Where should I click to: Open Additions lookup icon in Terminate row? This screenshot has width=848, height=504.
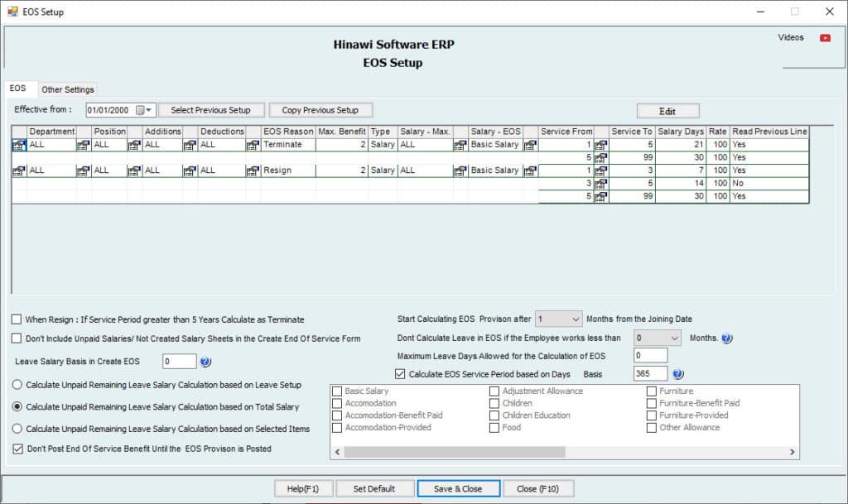[190, 145]
